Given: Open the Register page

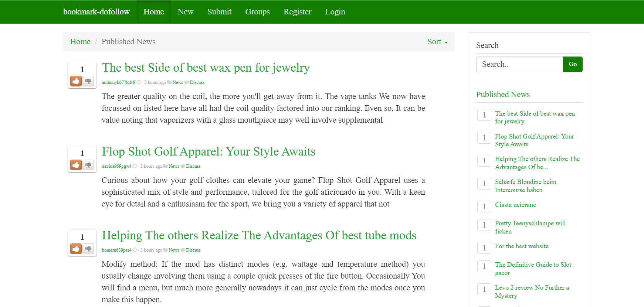Looking at the screenshot, I should point(297,12).
